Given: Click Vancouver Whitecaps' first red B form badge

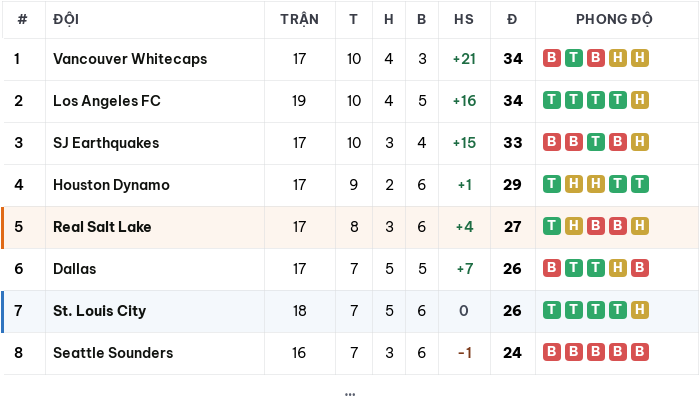Looking at the screenshot, I should 552,58.
